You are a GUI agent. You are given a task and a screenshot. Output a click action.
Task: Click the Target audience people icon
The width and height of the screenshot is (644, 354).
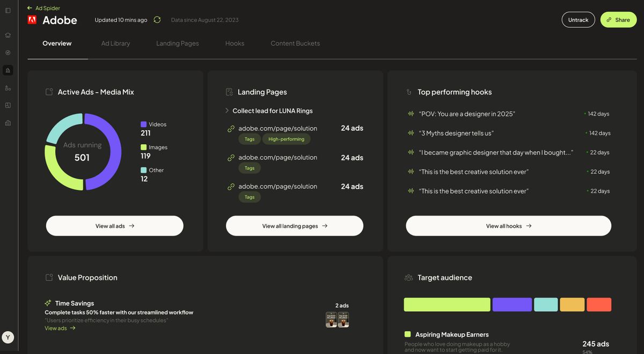(x=409, y=277)
